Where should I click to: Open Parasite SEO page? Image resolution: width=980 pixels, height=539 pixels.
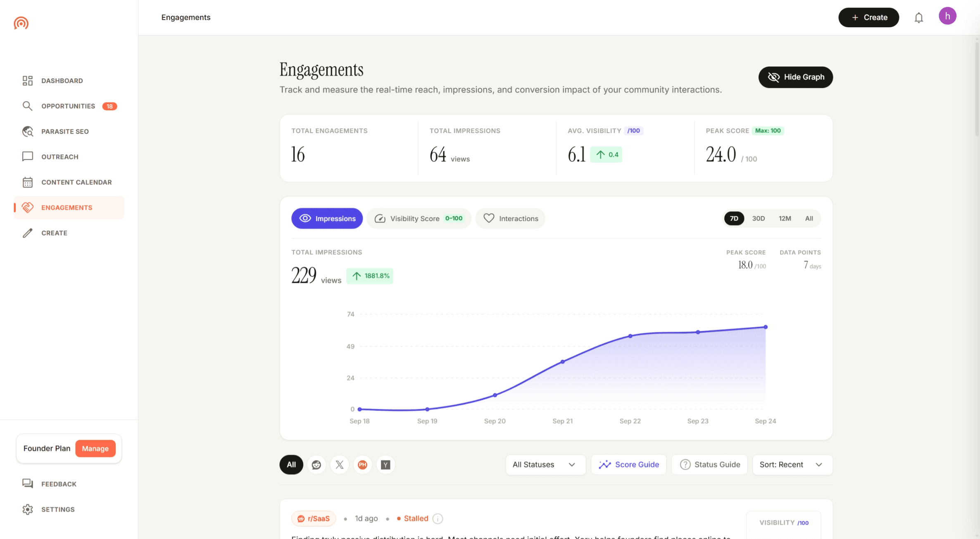tap(69, 131)
